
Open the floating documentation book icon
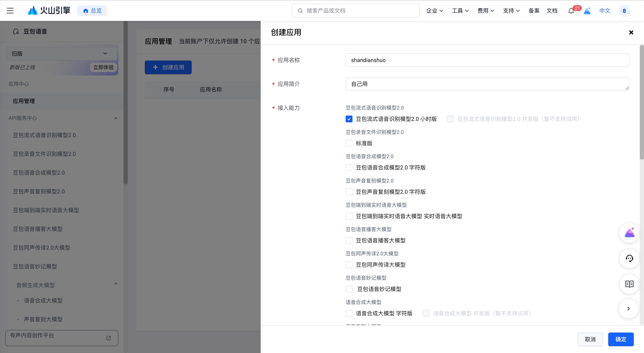tap(629, 284)
